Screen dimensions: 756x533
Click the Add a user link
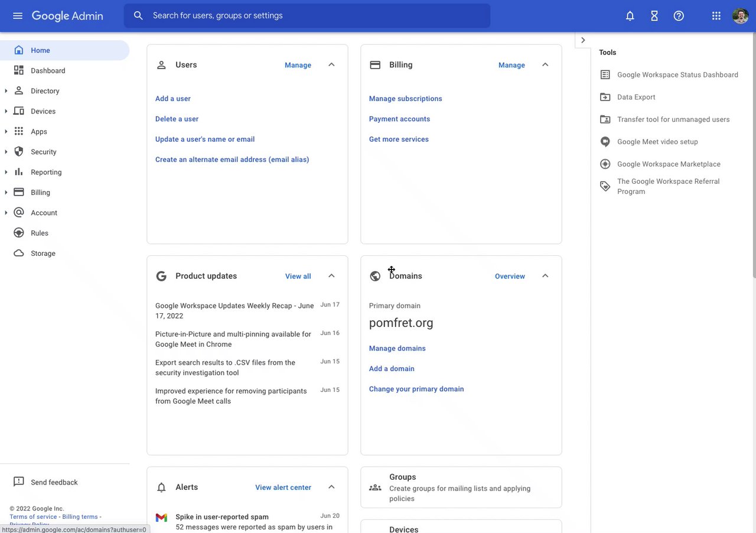[173, 99]
